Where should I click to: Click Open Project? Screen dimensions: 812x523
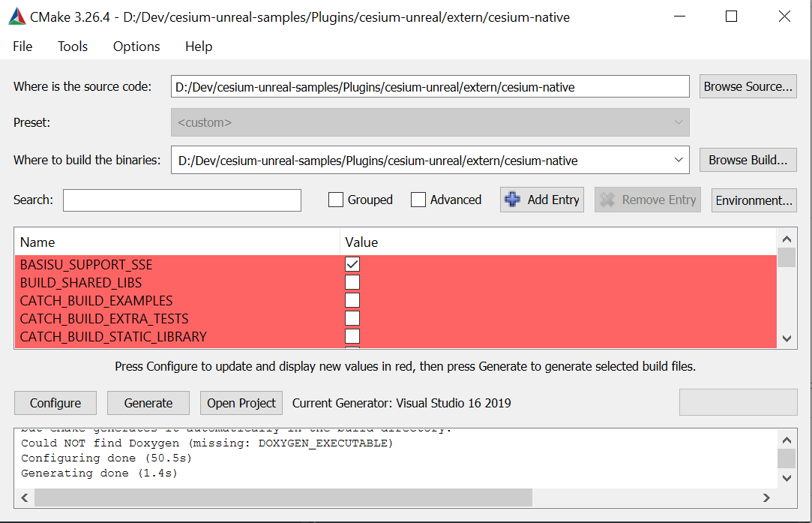point(241,403)
